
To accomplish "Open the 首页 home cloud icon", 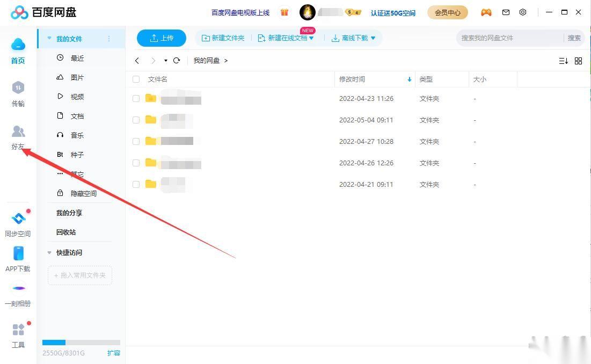I will coord(18,45).
